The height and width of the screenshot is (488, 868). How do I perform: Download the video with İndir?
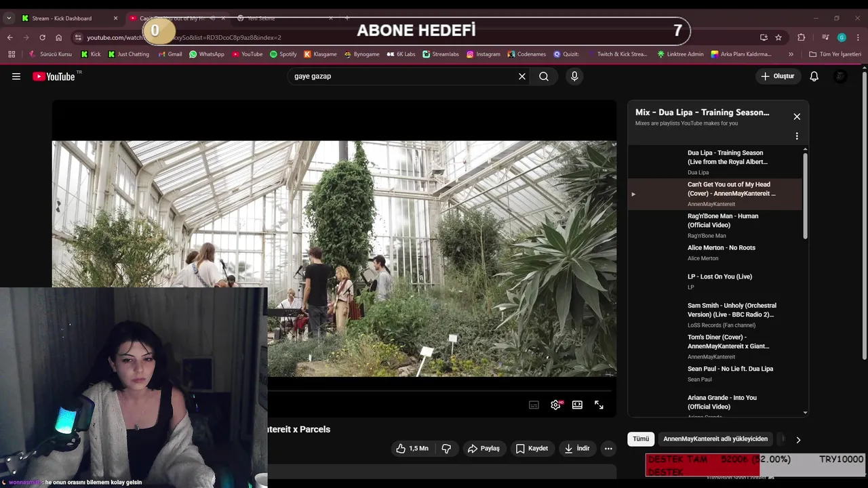(x=576, y=449)
